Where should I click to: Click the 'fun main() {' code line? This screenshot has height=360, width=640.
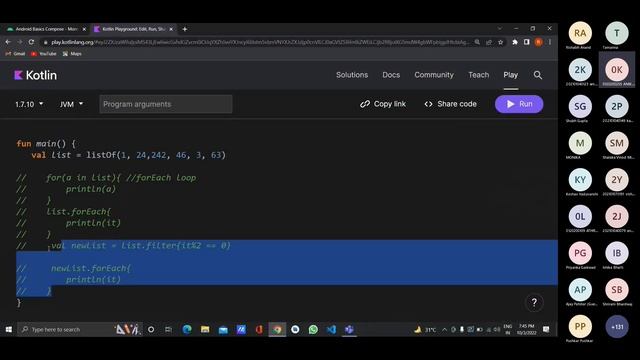coord(46,144)
